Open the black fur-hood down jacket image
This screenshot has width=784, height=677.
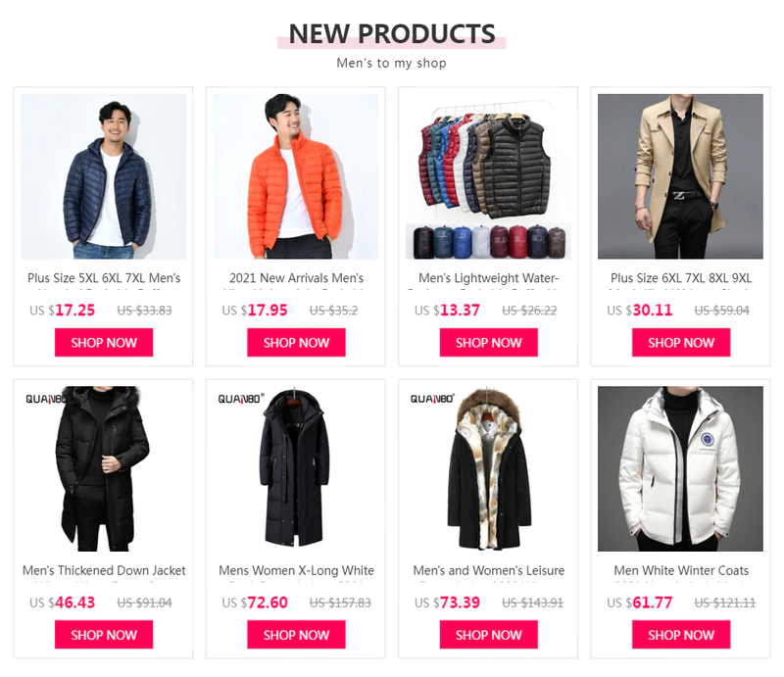104,469
